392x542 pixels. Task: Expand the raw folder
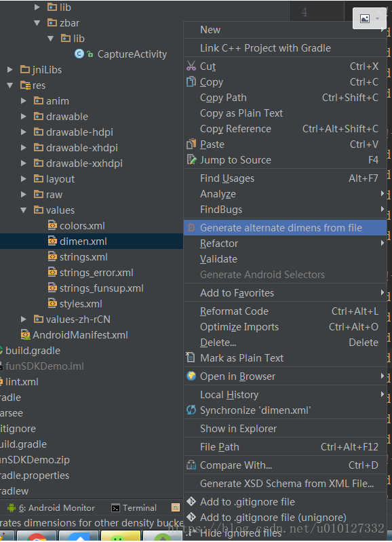point(24,194)
